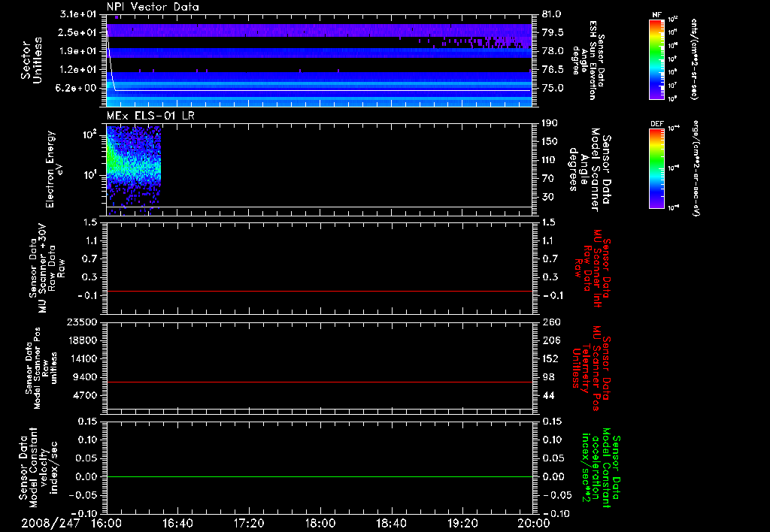This screenshot has width=770, height=532.
Task: Click the red line in Scanner Pos panel
Action: 319,382
